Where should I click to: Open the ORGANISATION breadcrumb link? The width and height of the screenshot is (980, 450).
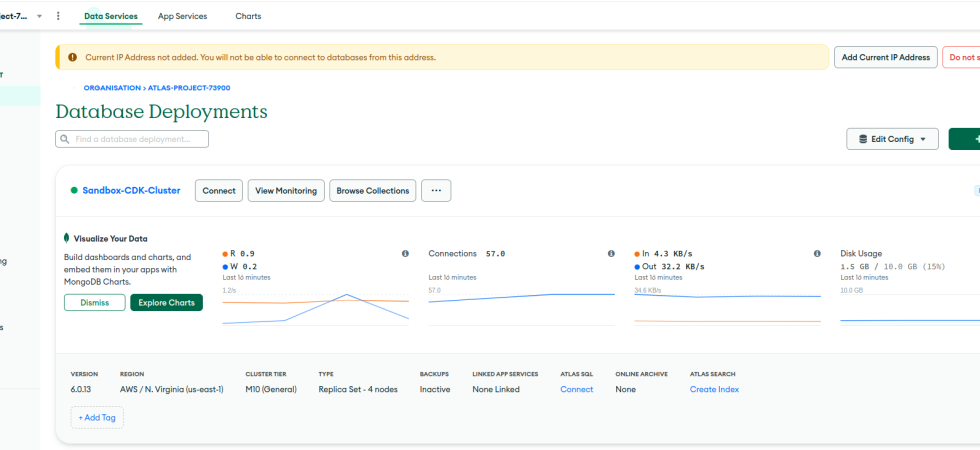[x=112, y=88]
